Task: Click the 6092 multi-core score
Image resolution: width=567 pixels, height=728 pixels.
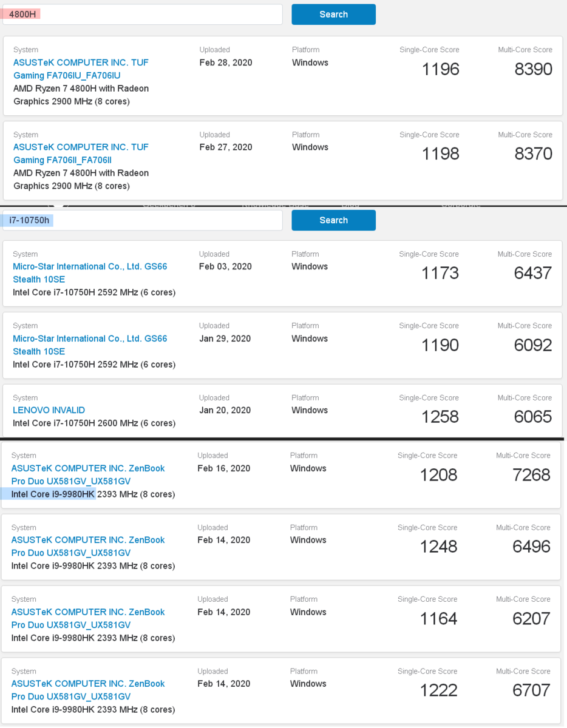Action: [532, 346]
